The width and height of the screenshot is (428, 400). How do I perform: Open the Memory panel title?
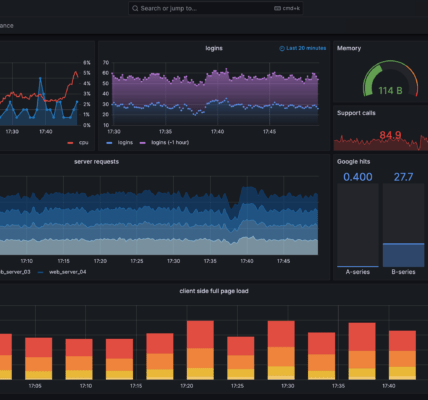[349, 48]
